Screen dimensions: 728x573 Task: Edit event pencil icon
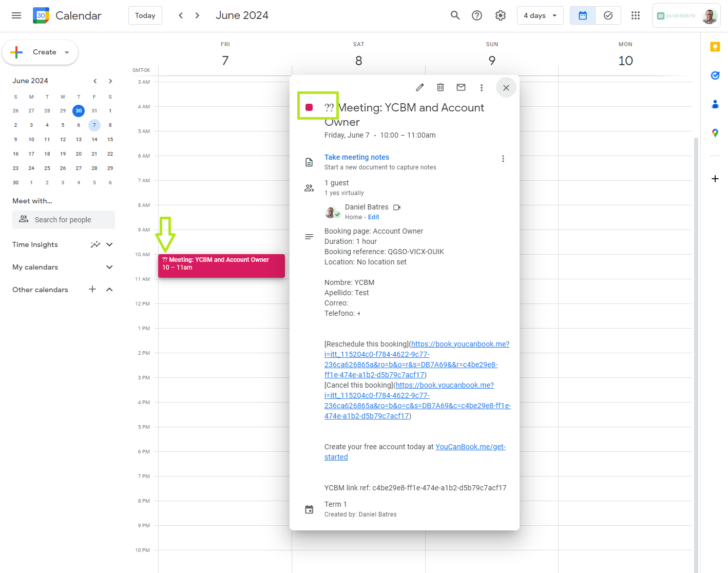pos(420,87)
